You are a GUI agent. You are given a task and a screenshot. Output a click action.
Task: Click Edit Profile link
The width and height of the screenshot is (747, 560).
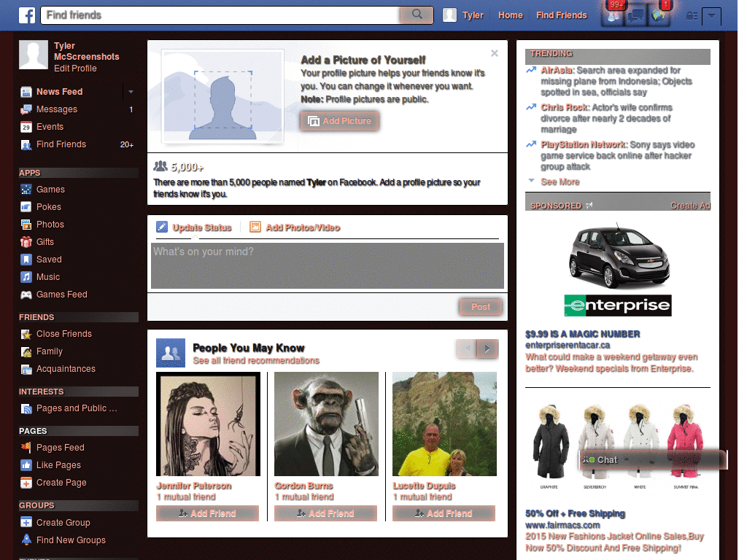pyautogui.click(x=75, y=69)
